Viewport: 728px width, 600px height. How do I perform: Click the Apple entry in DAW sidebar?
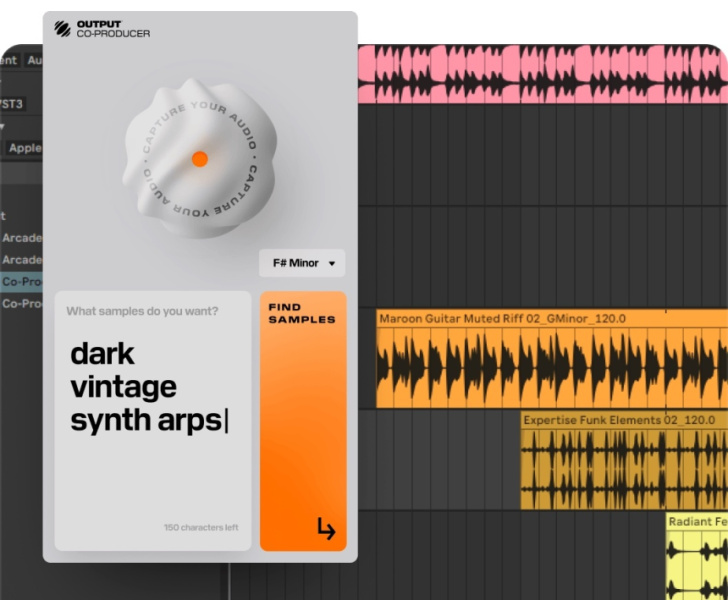point(25,148)
